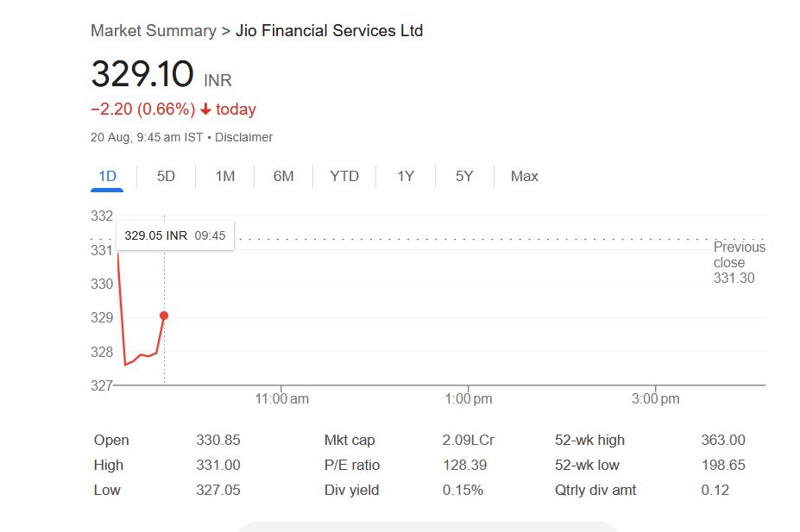Screen dimensions: 800x532
Task: Click the 329.05 INR price tooltip
Action: click(x=174, y=235)
